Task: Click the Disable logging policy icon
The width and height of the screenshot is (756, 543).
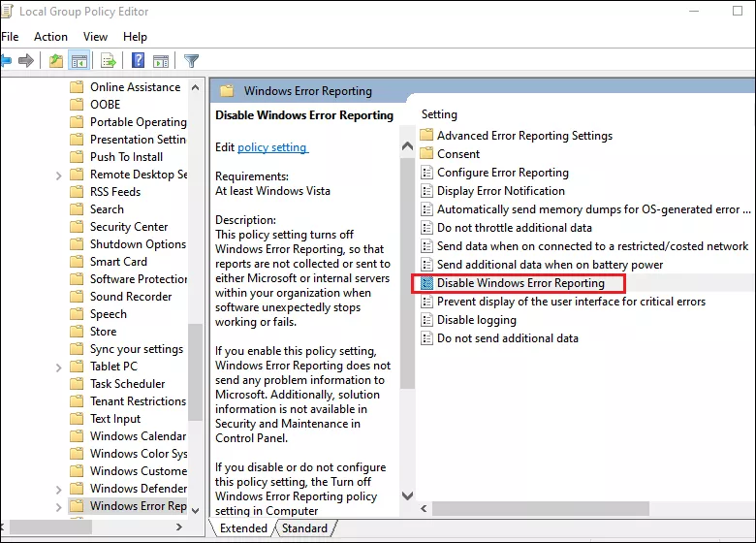Action: [x=426, y=320]
